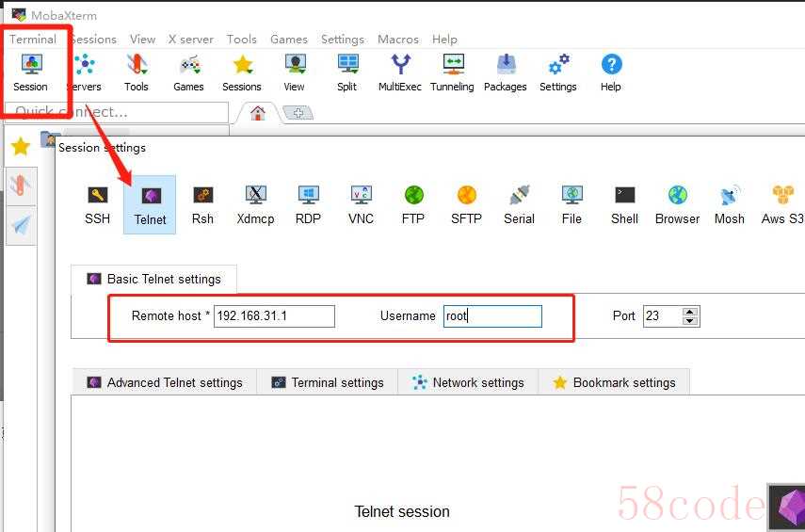Open the Macros menu
This screenshot has width=805, height=532.
click(398, 39)
